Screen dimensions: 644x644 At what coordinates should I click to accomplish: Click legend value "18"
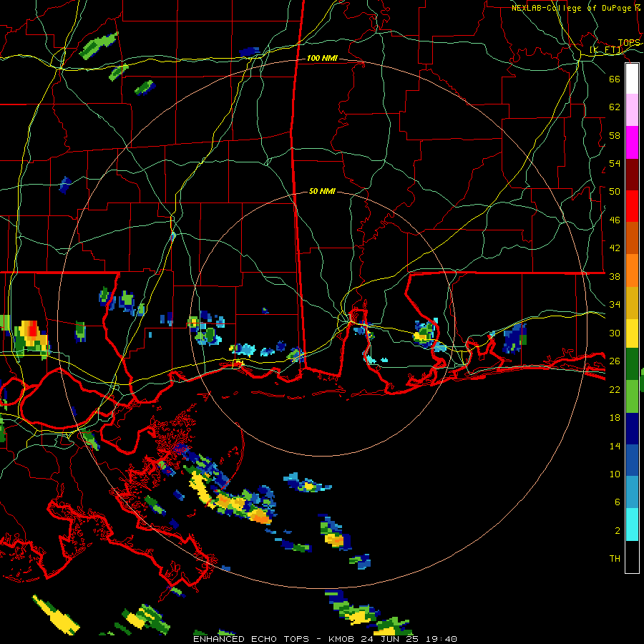click(615, 418)
